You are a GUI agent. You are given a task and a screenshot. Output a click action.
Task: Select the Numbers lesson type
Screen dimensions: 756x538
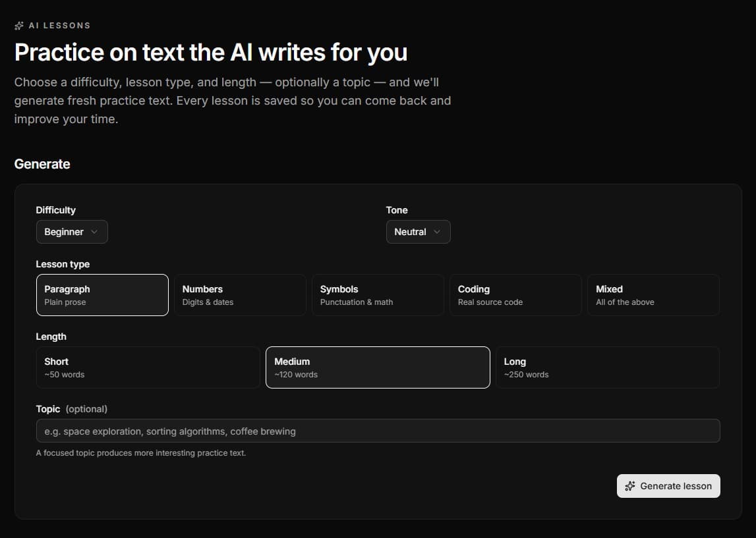240,295
